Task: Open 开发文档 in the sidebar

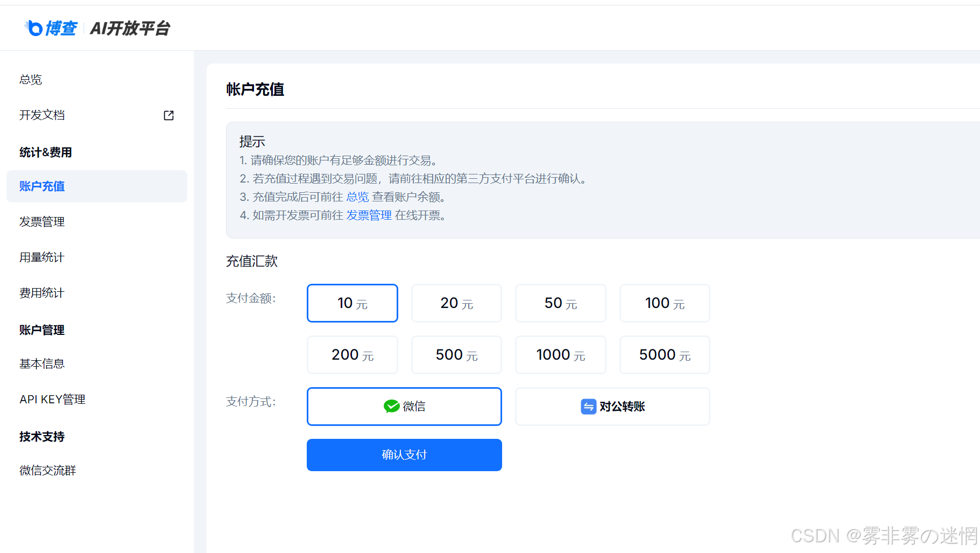Action: 97,115
